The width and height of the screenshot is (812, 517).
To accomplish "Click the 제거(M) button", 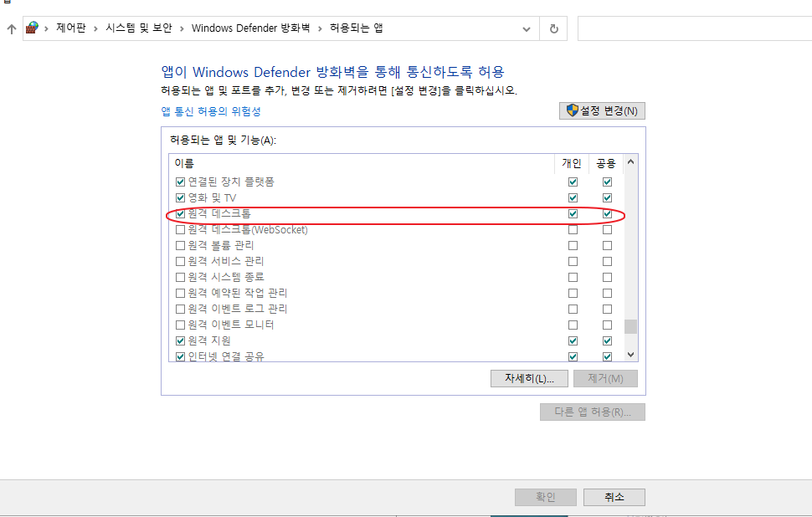I will coord(605,378).
